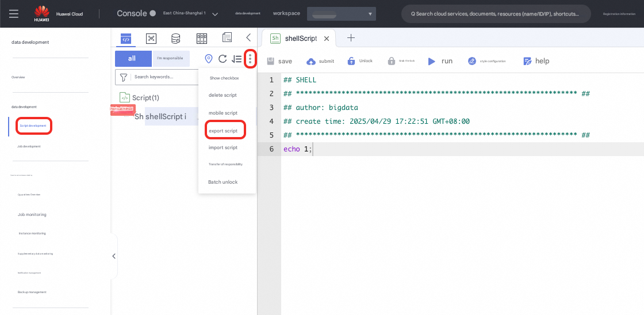Click the top search cloud services box

[496, 14]
